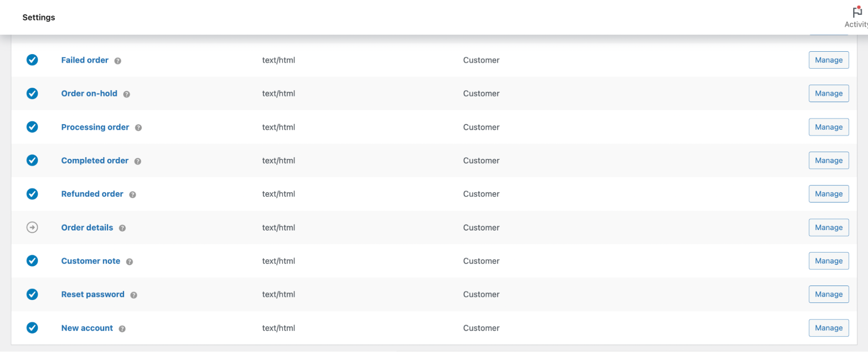Click help tooltip icon beside New account
868x352 pixels.
[122, 329]
